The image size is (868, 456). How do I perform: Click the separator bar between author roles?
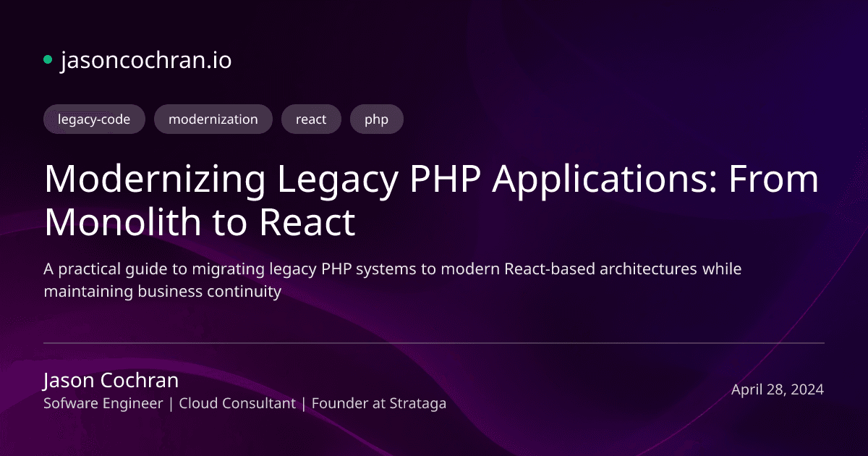(170, 403)
